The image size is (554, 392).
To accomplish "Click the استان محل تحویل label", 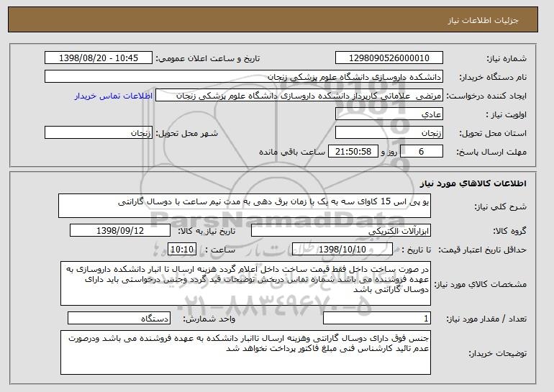I will [x=493, y=134].
